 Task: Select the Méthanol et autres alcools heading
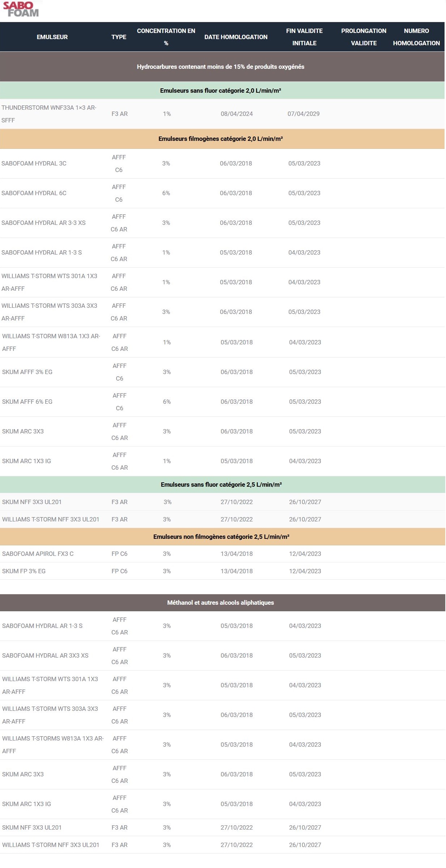[x=220, y=603]
